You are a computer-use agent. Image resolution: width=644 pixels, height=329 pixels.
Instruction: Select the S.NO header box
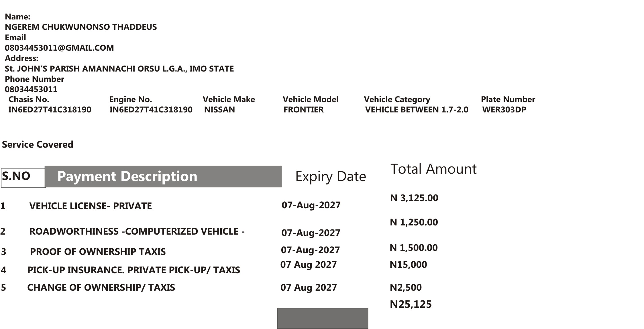click(x=23, y=178)
